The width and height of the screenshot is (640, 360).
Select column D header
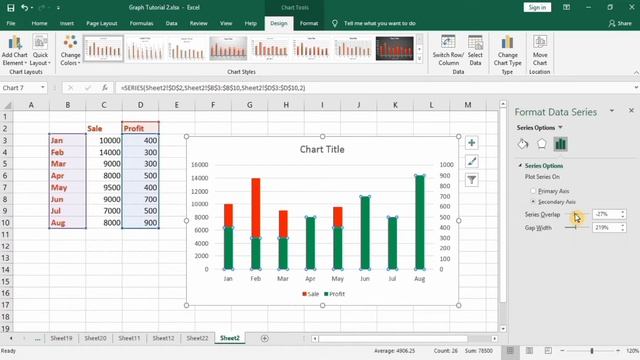(x=140, y=105)
